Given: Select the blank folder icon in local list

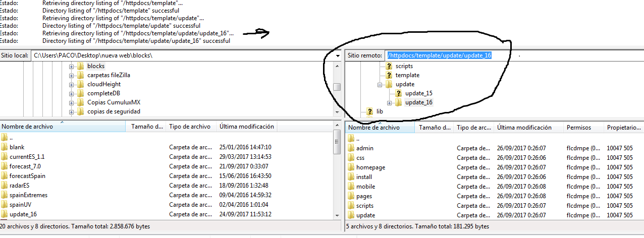Looking at the screenshot, I should [5, 147].
